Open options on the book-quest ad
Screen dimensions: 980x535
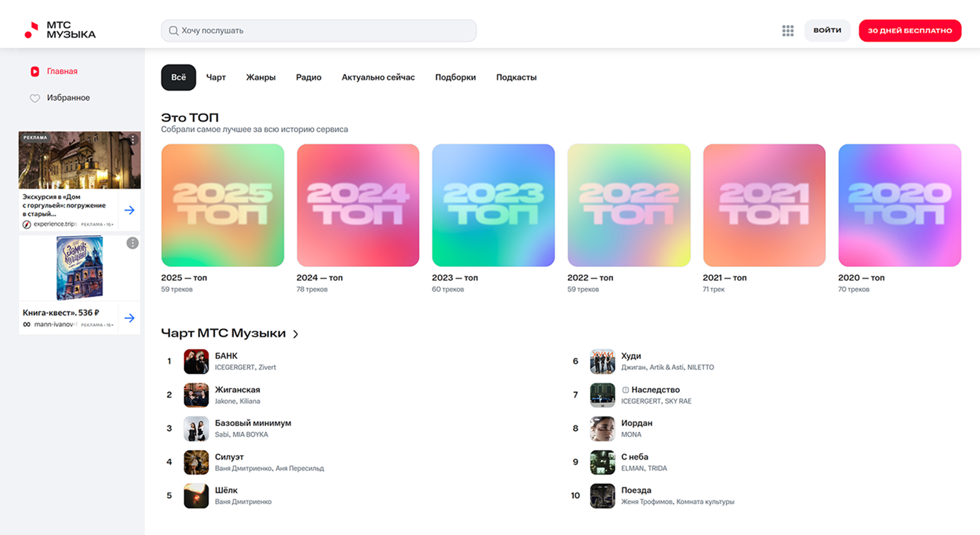[x=132, y=243]
